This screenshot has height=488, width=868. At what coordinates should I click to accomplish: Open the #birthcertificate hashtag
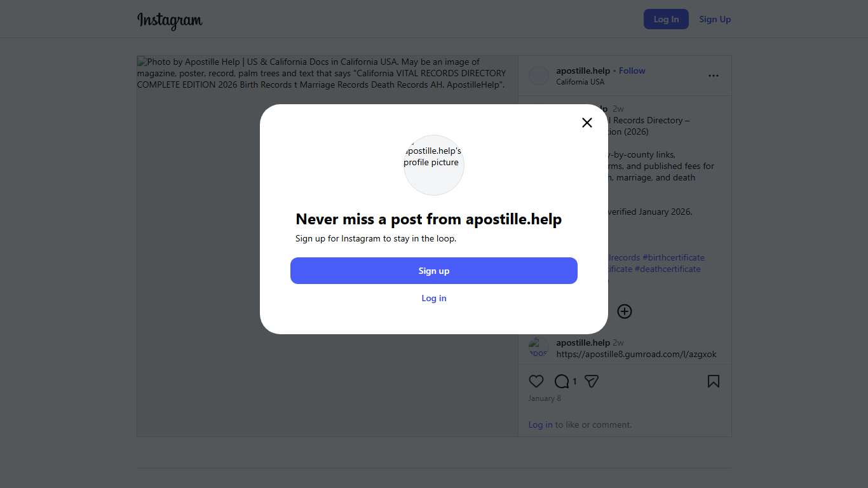(673, 257)
